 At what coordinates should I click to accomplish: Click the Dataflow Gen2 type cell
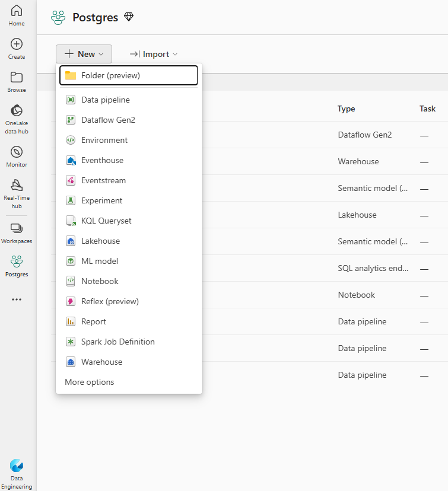pyautogui.click(x=365, y=135)
